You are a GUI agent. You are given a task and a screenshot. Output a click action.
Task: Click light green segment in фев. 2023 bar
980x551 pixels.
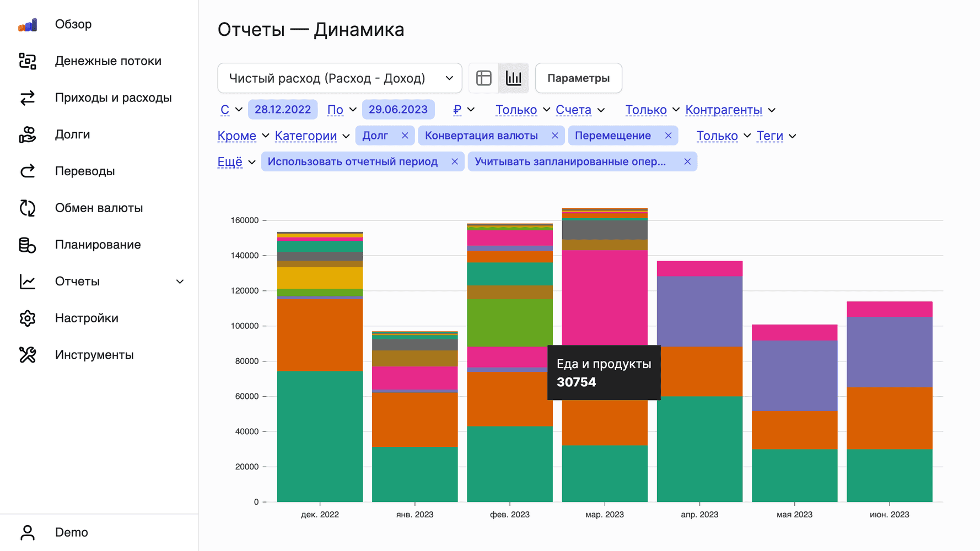point(510,323)
